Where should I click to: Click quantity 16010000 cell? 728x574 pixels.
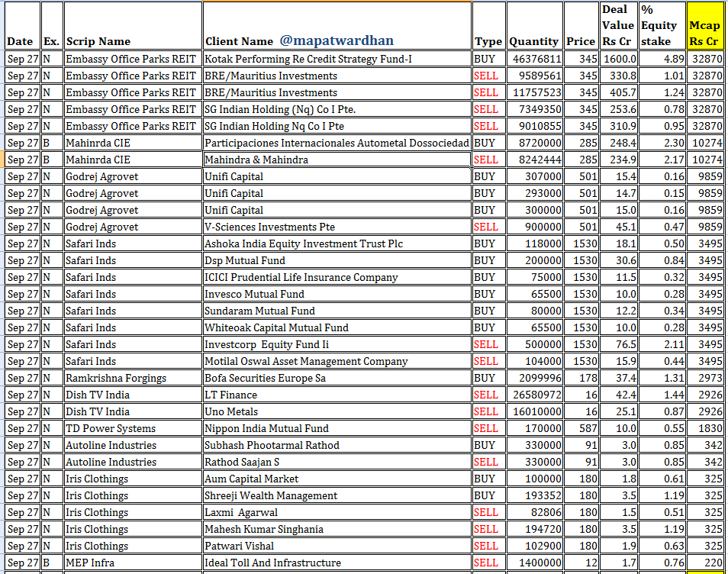click(534, 411)
